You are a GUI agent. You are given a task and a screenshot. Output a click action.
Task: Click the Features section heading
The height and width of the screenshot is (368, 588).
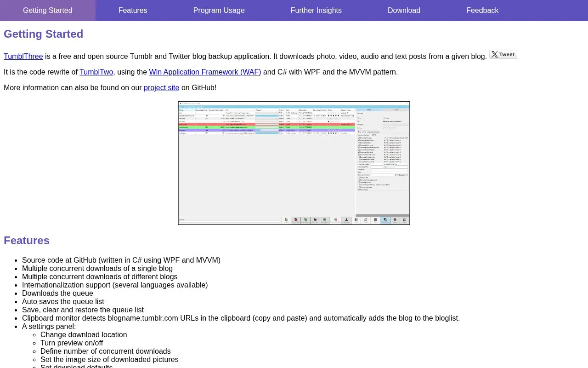[27, 241]
